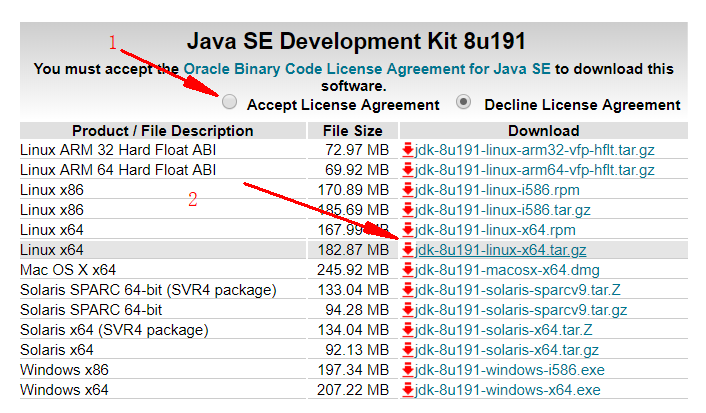Screen dimensions: 706x413
Task: Download jdk-8u191-macosx-x64.dmg
Action: [x=507, y=270]
